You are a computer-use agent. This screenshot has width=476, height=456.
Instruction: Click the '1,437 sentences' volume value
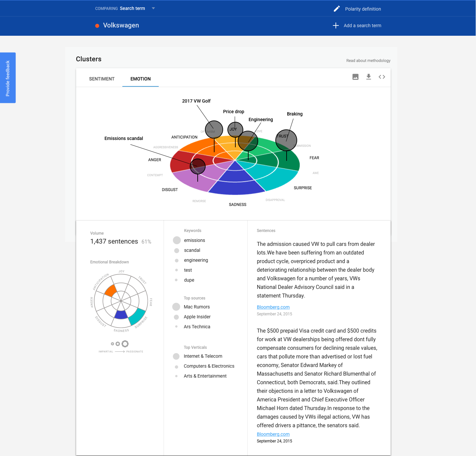(x=114, y=241)
